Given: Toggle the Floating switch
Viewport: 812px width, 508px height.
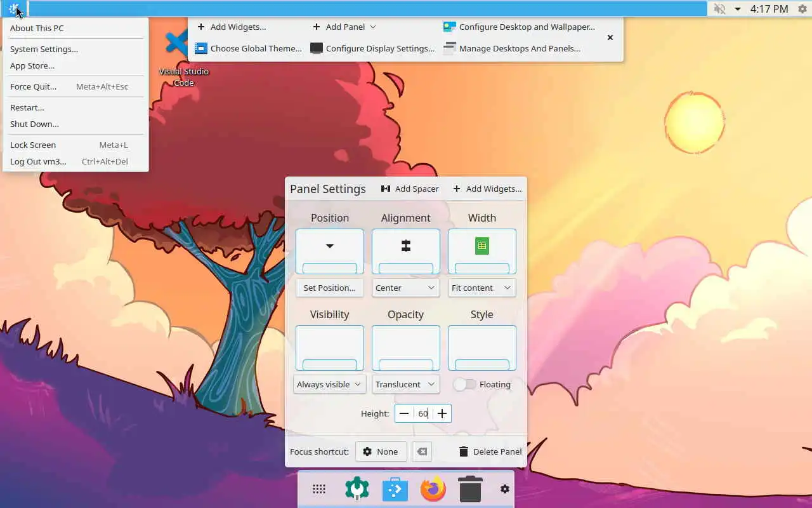Looking at the screenshot, I should coord(464,384).
